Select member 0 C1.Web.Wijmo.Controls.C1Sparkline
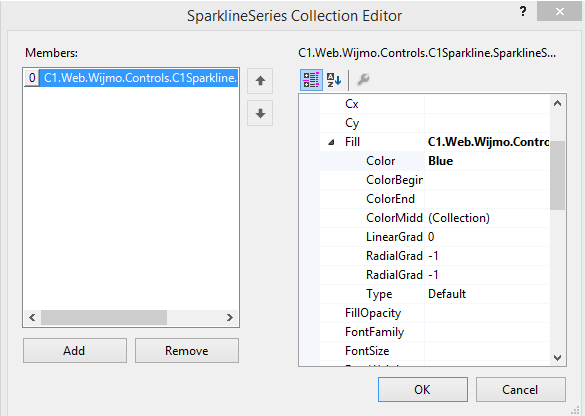Image resolution: width=585 pixels, height=416 pixels. pos(131,78)
